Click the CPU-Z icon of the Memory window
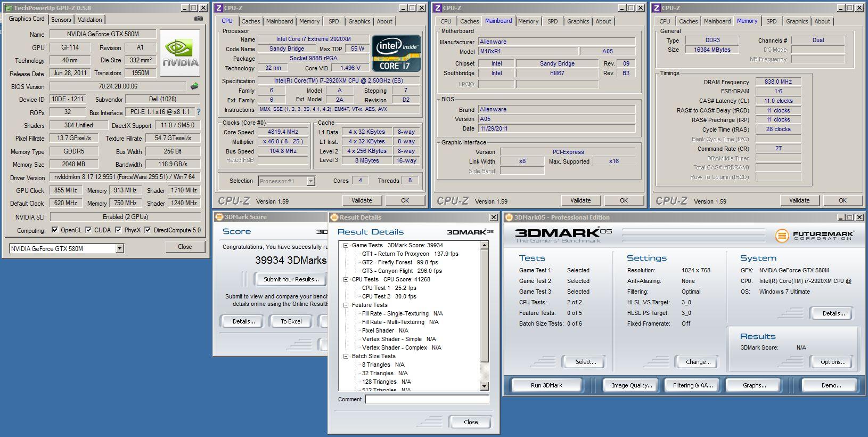The image size is (868, 437). coord(657,8)
